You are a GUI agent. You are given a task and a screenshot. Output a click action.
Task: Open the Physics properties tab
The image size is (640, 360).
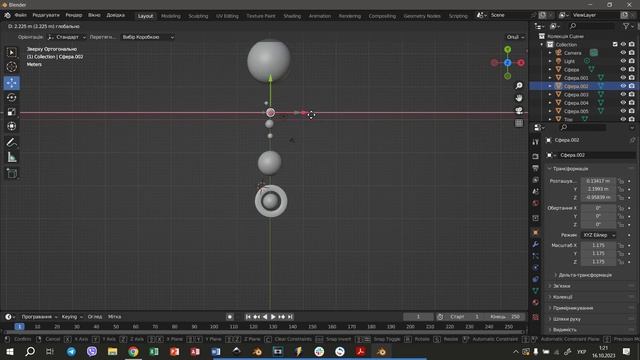tap(536, 267)
